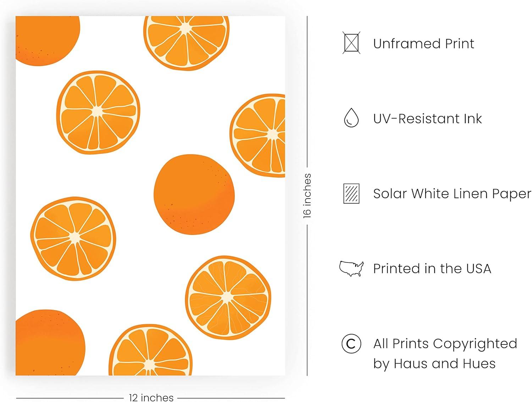Click the USA map outline icon
Screen dimensions: 532x402
(351, 269)
